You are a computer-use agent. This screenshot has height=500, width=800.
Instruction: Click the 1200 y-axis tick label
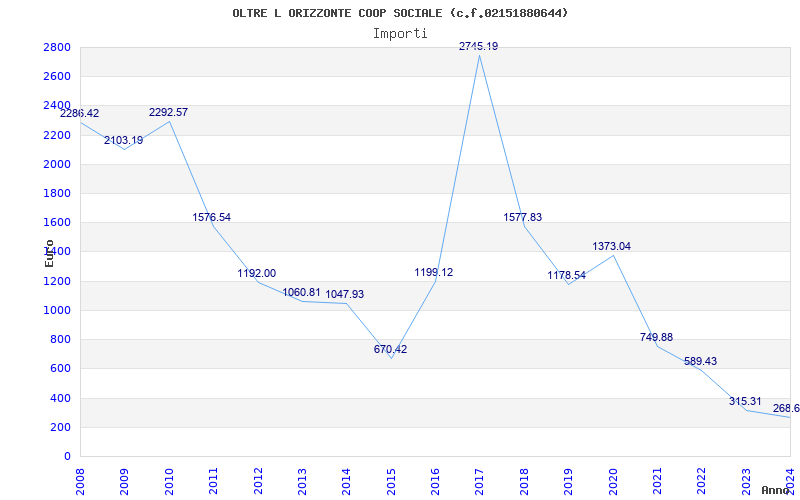(57, 281)
